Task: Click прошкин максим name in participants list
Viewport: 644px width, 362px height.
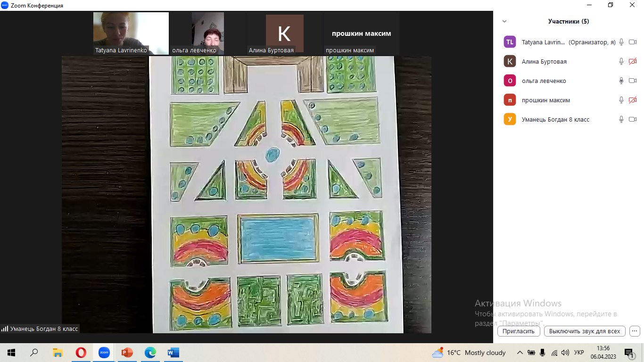Action: tap(546, 100)
